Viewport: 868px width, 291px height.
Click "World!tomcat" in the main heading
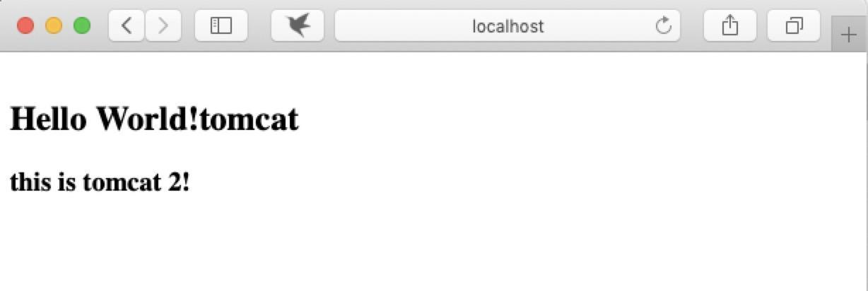[197, 120]
